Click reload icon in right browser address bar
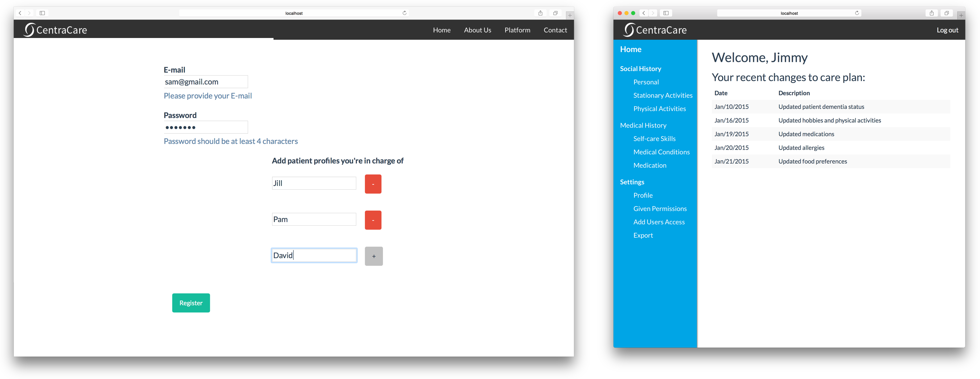Image resolution: width=980 pixels, height=379 pixels. click(x=857, y=13)
